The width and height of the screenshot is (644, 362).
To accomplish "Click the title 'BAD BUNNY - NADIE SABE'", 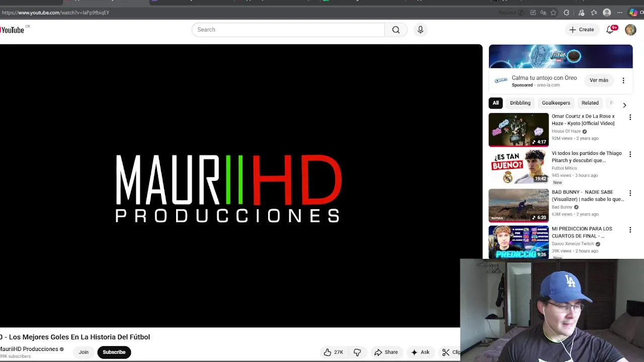I will coord(588,196).
